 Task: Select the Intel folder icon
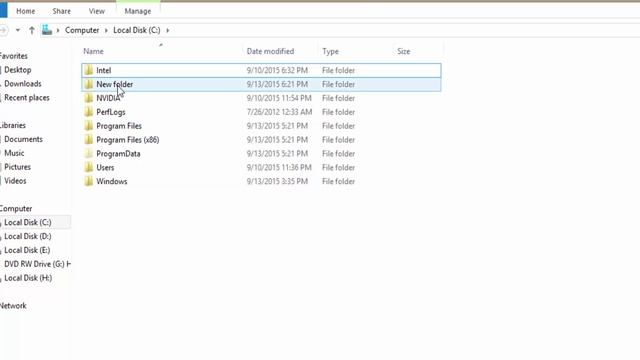coord(89,70)
